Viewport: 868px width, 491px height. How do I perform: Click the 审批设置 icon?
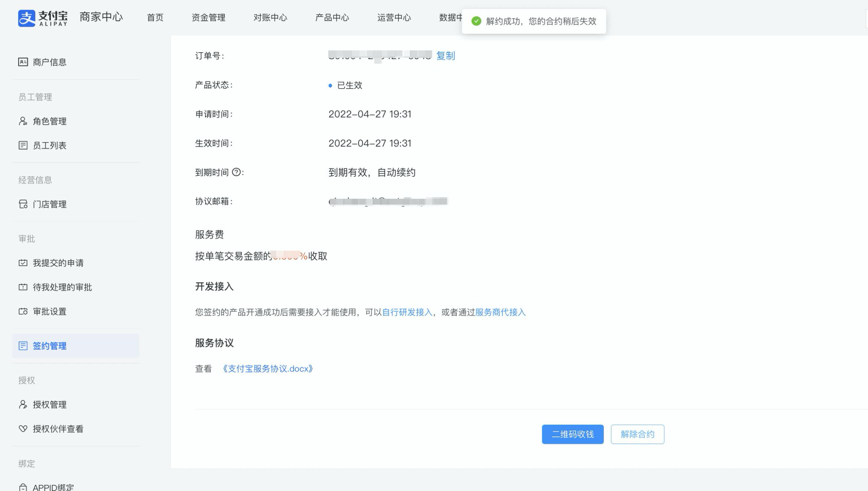click(x=23, y=312)
